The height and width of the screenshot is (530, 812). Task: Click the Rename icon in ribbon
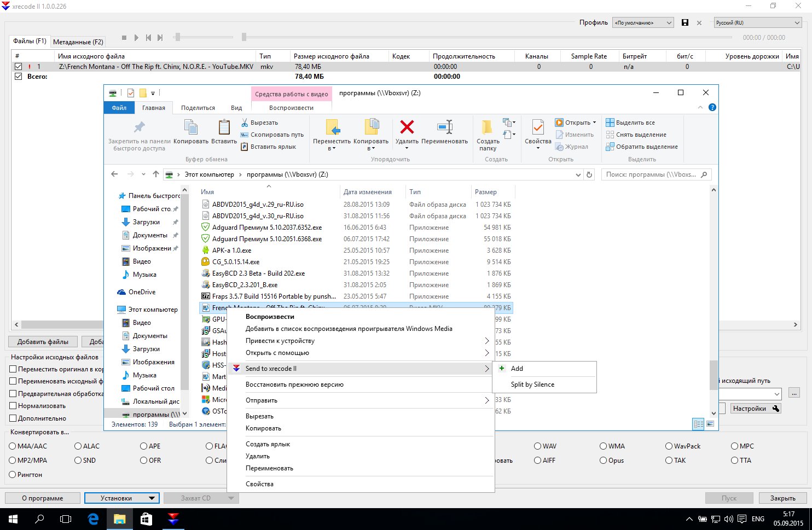445,127
